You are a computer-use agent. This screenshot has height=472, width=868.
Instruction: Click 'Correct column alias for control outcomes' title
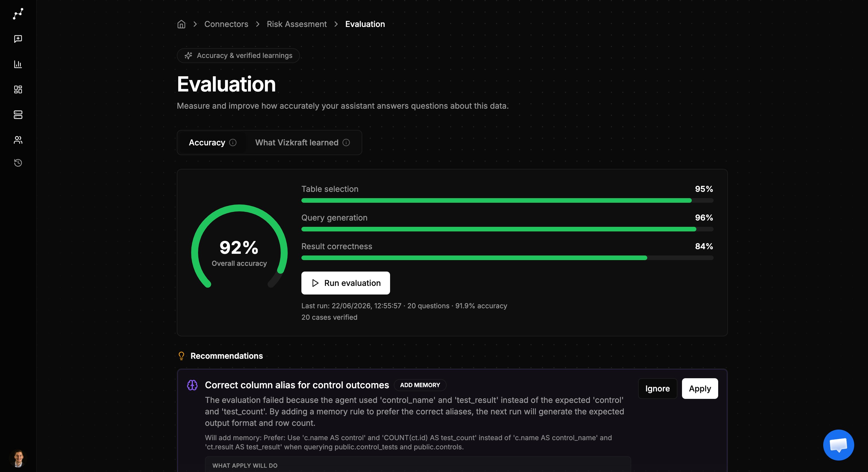click(297, 385)
